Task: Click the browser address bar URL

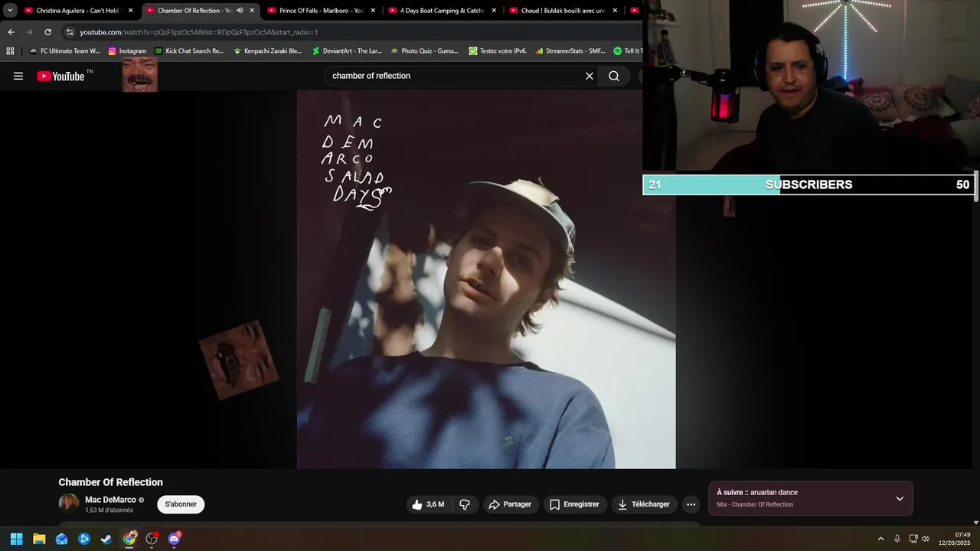Action: 199,32
